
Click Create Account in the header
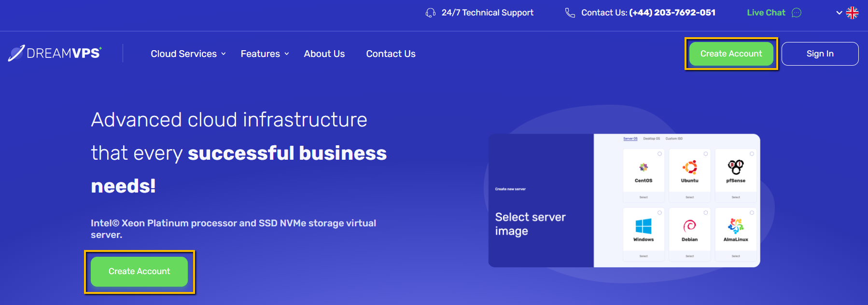pos(731,54)
